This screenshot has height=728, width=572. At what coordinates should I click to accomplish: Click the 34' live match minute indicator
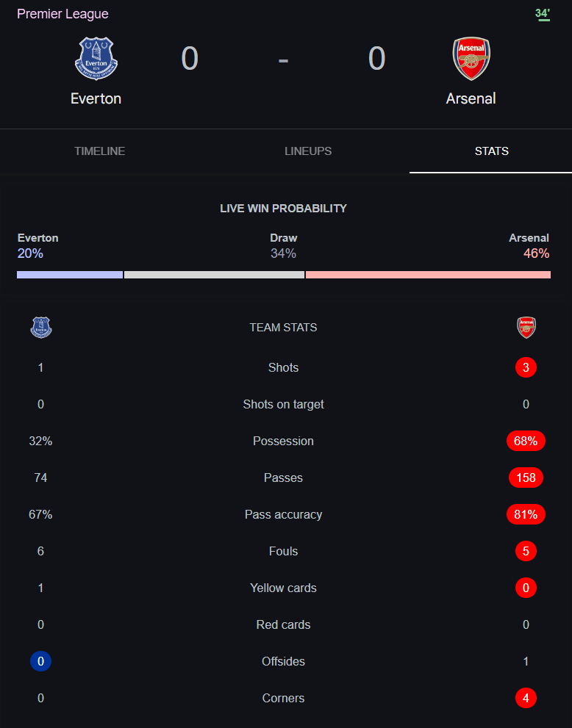click(x=543, y=14)
